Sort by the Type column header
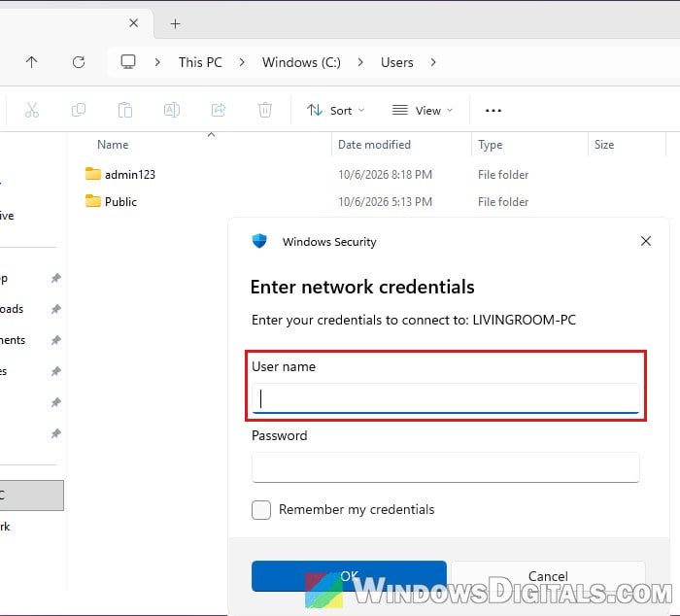Screen dimensions: 680x616 click(490, 145)
